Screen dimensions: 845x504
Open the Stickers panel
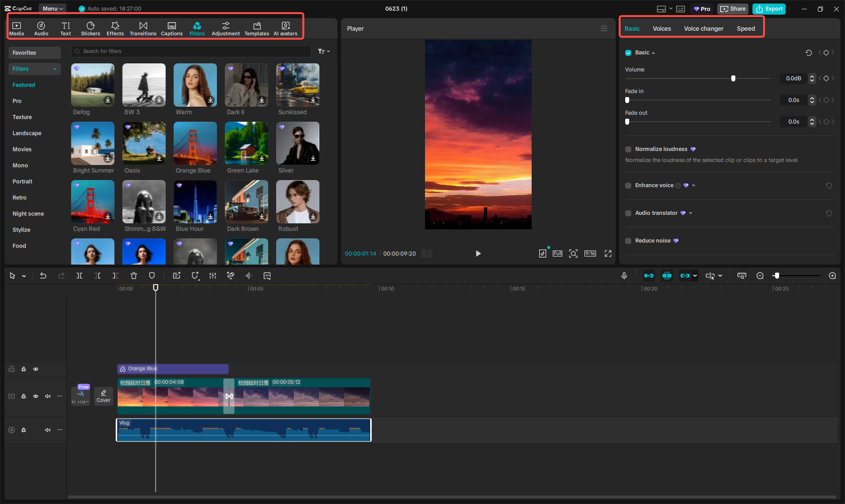pyautogui.click(x=91, y=27)
